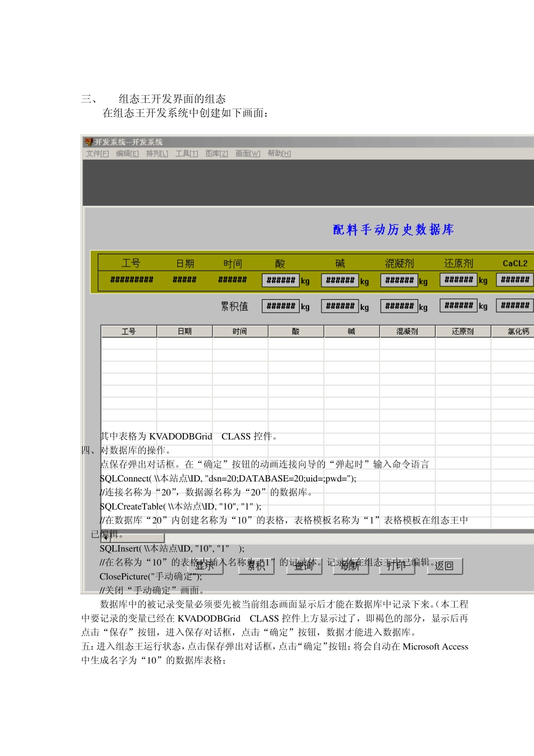Click the 酸 label in yellow panel
This screenshot has height=756, width=534.
click(x=280, y=263)
